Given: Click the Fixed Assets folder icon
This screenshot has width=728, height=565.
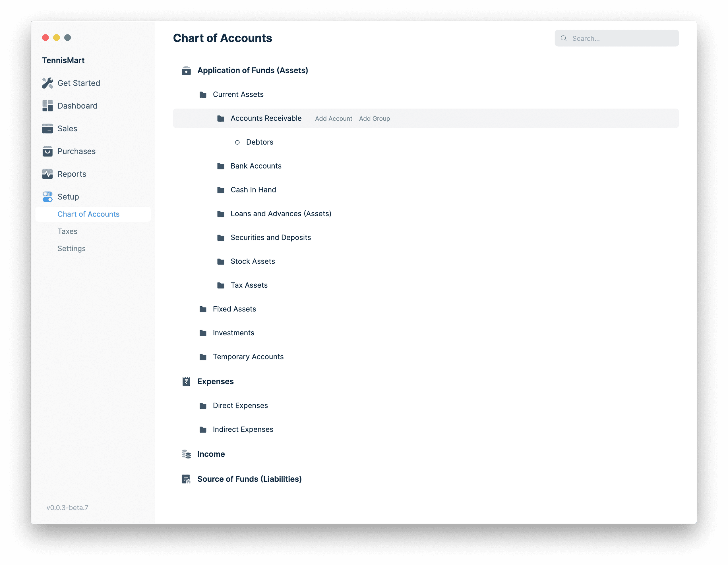Looking at the screenshot, I should pyautogui.click(x=203, y=309).
